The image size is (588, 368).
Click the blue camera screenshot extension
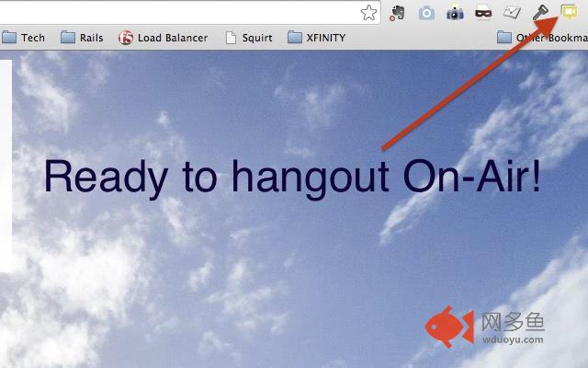pyautogui.click(x=426, y=13)
